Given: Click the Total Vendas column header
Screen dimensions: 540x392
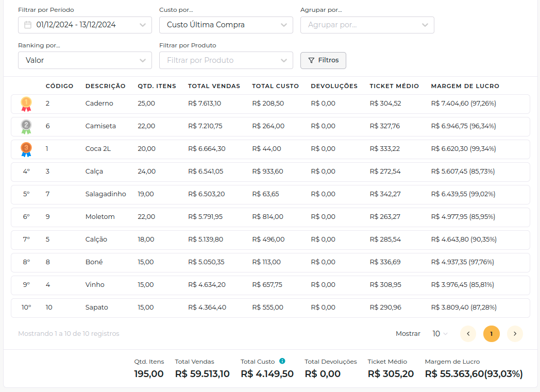Looking at the screenshot, I should [x=214, y=86].
